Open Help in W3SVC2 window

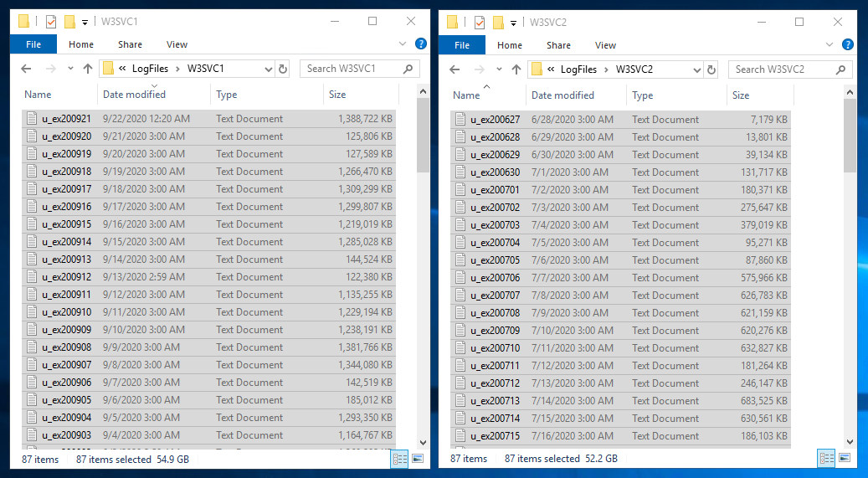[848, 45]
